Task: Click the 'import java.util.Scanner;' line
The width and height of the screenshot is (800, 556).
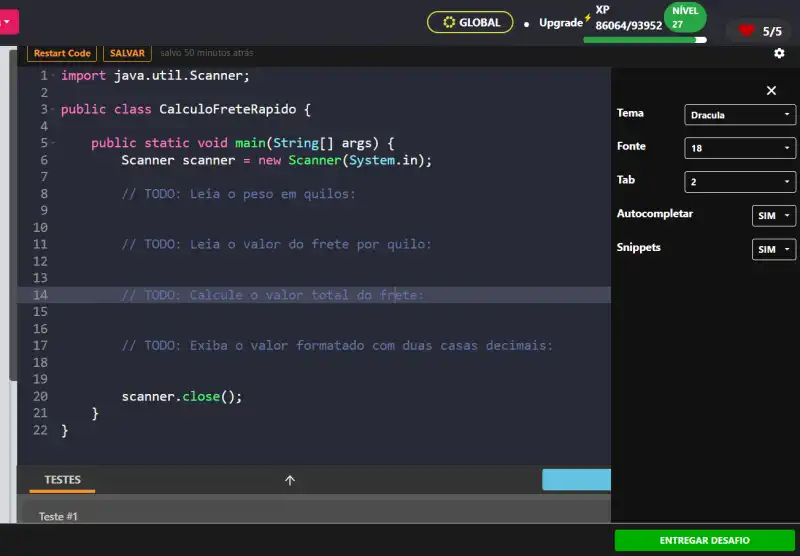Action: click(x=155, y=75)
